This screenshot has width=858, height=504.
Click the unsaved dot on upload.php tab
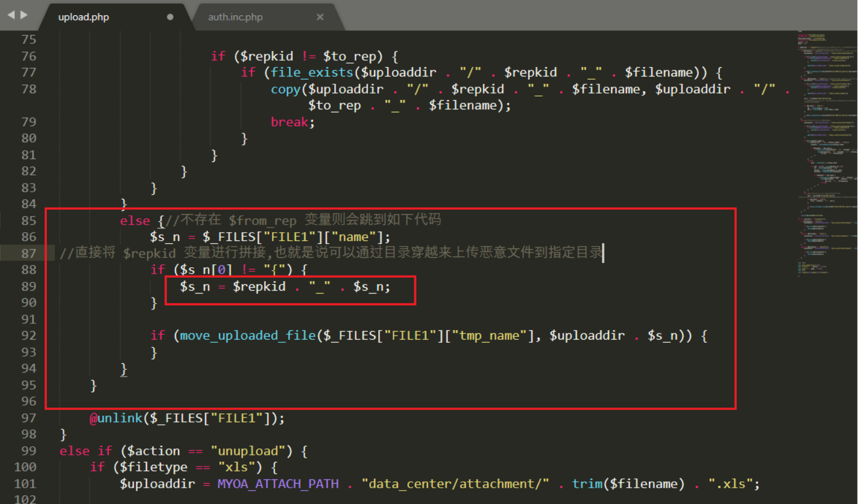point(170,17)
